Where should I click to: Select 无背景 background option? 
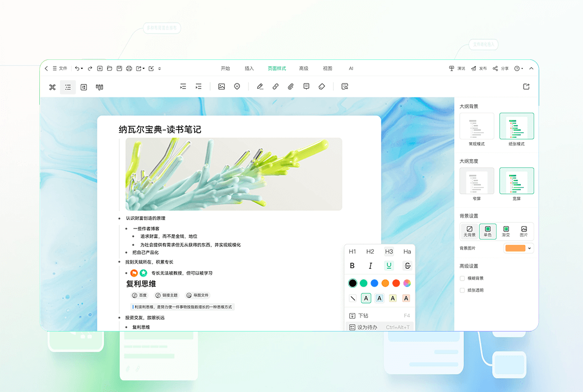coord(469,231)
